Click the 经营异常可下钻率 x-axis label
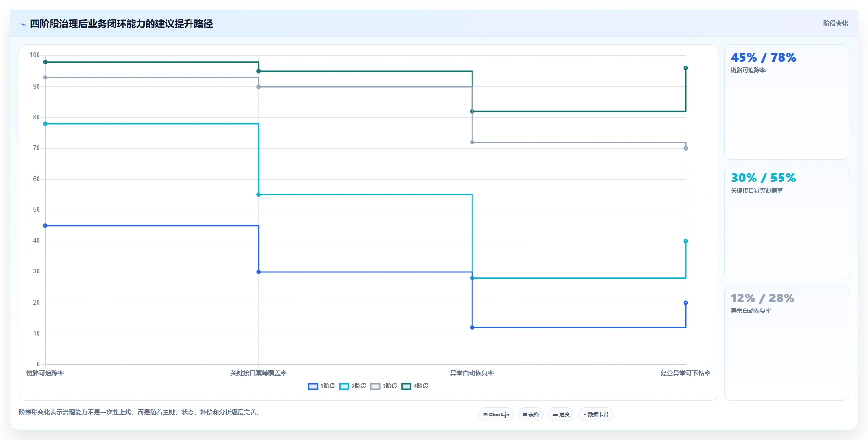This screenshot has width=868, height=440. coord(686,373)
